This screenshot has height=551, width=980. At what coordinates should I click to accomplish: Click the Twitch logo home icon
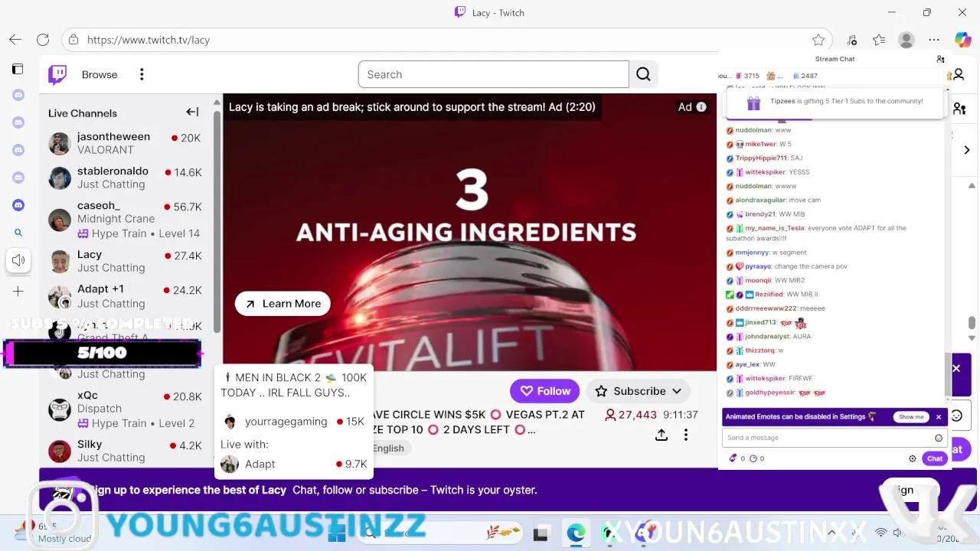57,74
